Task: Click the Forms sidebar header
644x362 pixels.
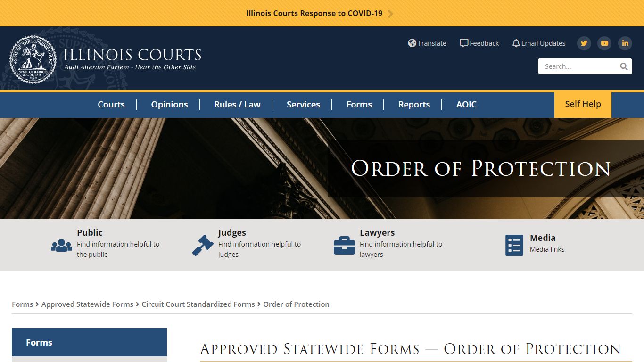Action: (x=89, y=342)
